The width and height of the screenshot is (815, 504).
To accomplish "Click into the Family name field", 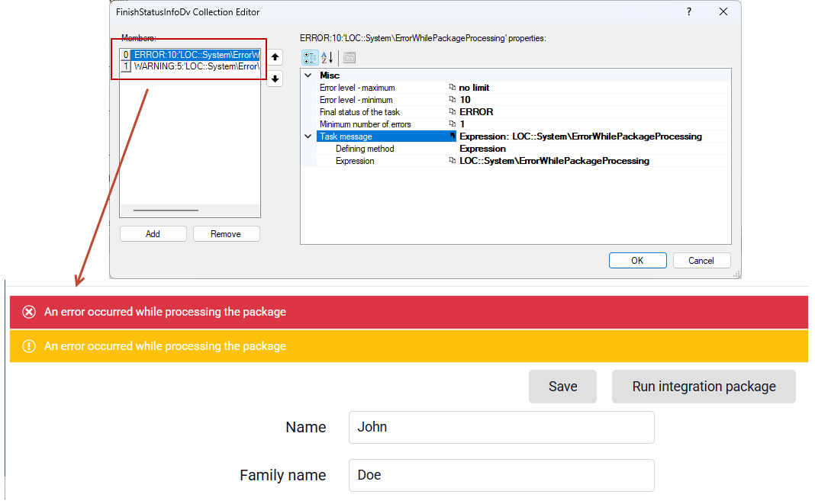I will coord(501,476).
